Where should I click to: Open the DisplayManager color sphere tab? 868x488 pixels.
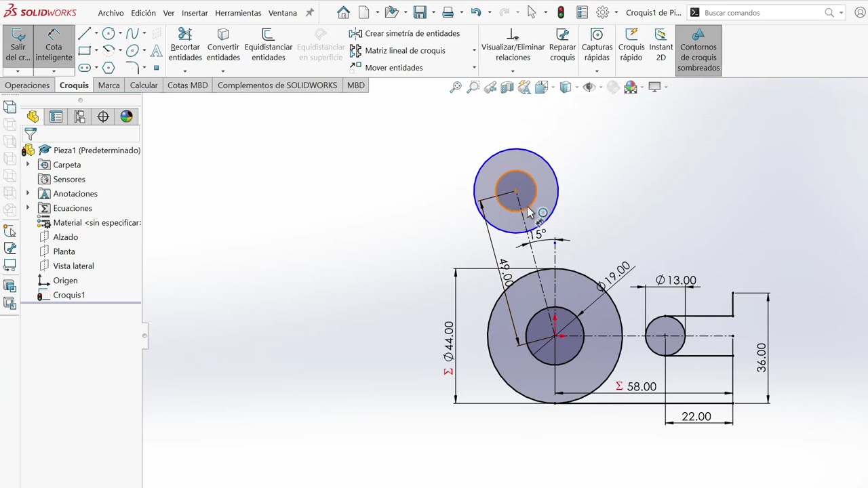pyautogui.click(x=127, y=117)
